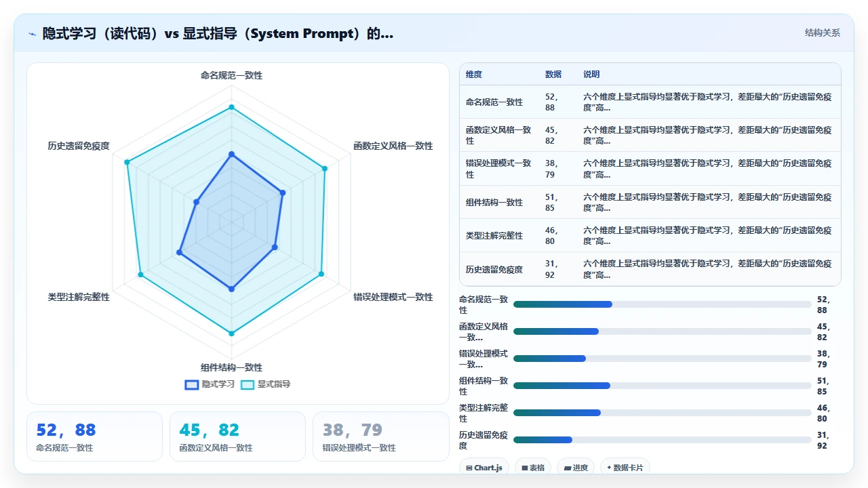Select table row 类型注解完整性
Viewport: 868px width, 488px height.
[650, 235]
